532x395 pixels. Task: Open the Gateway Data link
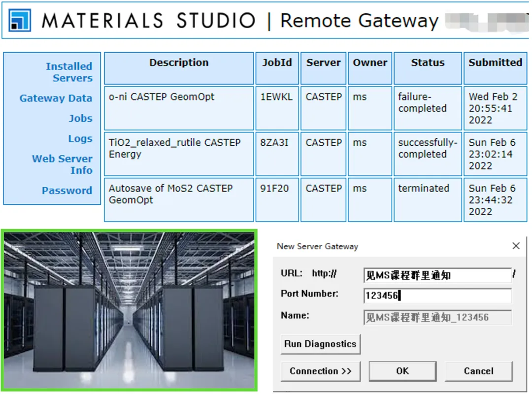[x=56, y=98]
